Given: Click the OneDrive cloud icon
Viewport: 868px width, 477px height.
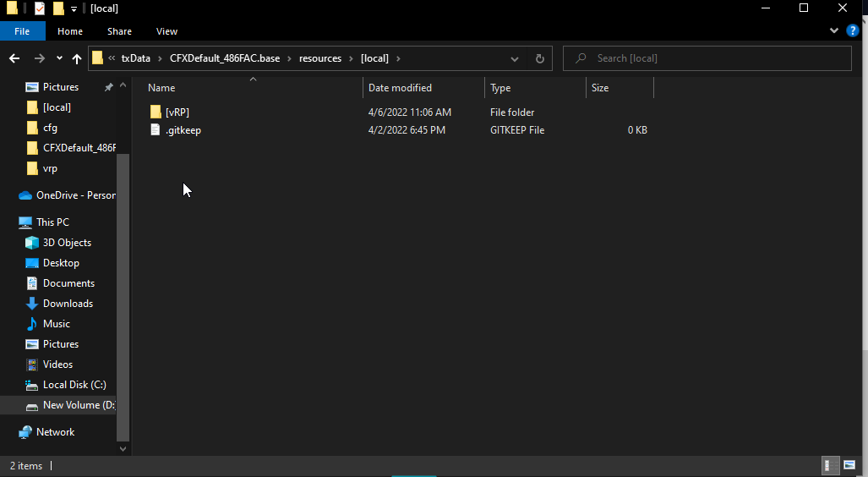Looking at the screenshot, I should pyautogui.click(x=25, y=195).
